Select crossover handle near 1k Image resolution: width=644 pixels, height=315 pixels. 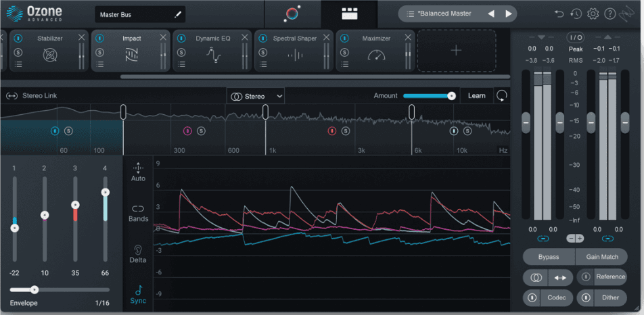point(265,112)
